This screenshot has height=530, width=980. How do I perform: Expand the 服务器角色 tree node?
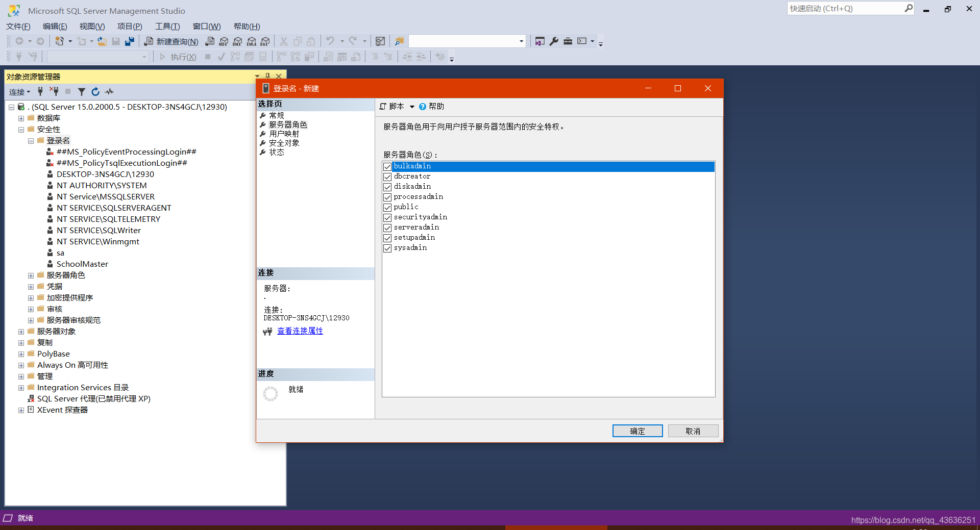pos(31,275)
